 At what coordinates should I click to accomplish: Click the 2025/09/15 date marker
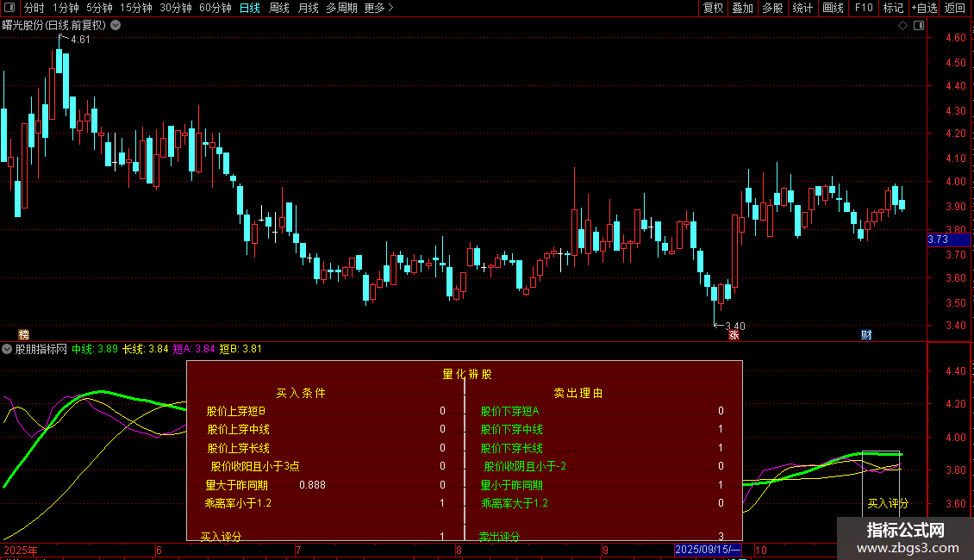pyautogui.click(x=708, y=550)
